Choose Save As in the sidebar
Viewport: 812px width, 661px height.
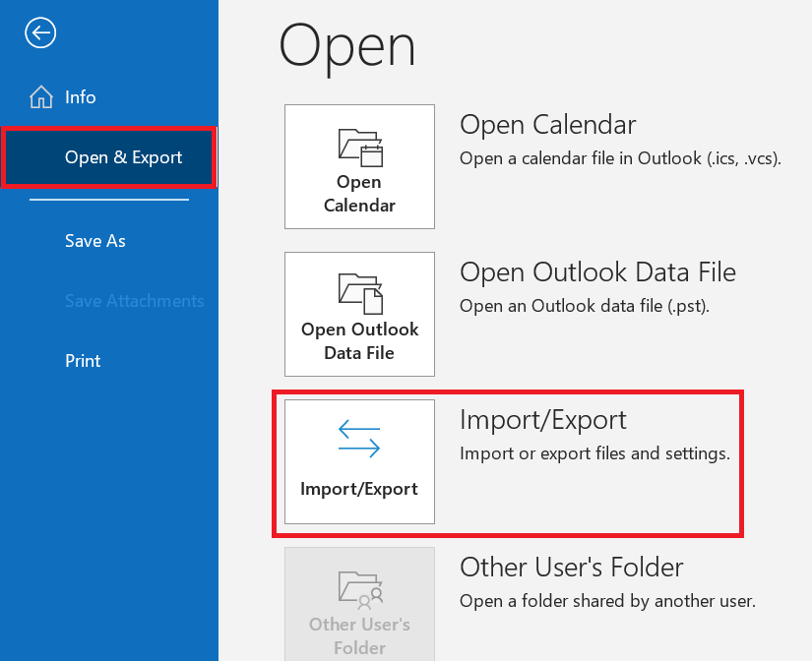pyautogui.click(x=95, y=241)
